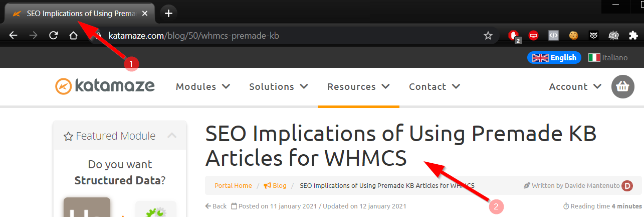The image size is (644, 217).
Task: Open a new browser tab
Action: [169, 13]
